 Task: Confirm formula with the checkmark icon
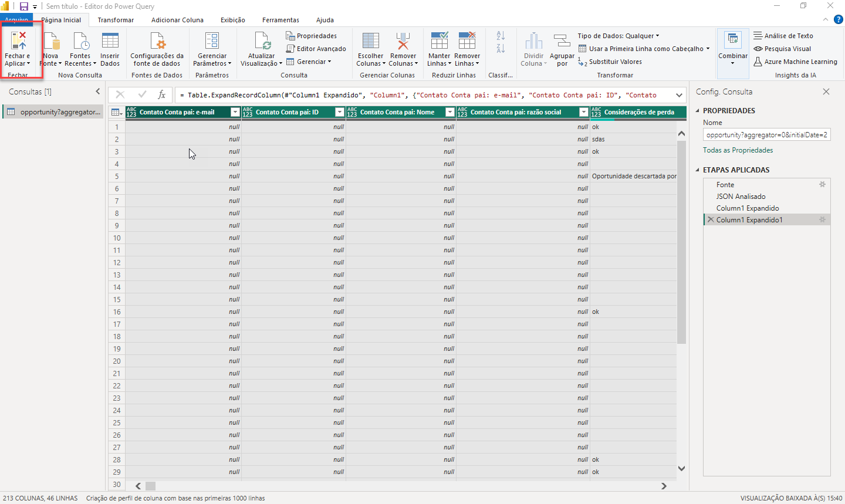click(142, 94)
